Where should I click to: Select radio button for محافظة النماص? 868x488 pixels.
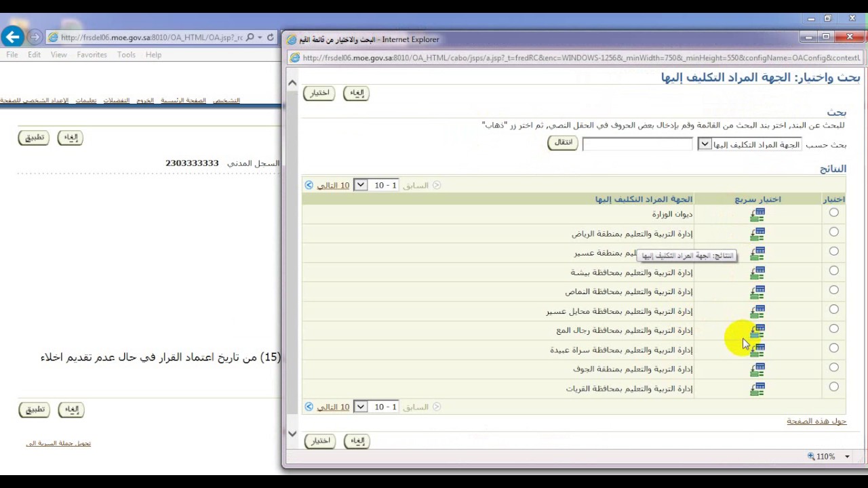click(x=833, y=290)
